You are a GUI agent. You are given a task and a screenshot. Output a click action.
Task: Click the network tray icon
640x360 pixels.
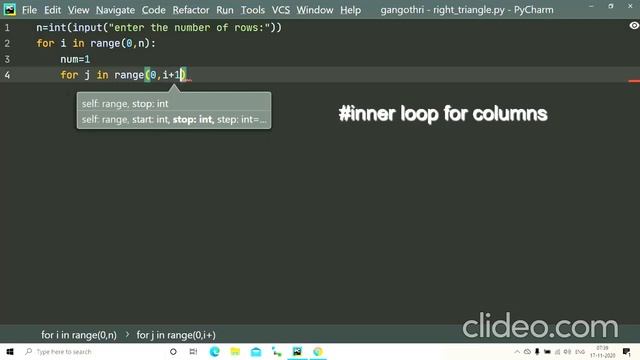pyautogui.click(x=558, y=351)
